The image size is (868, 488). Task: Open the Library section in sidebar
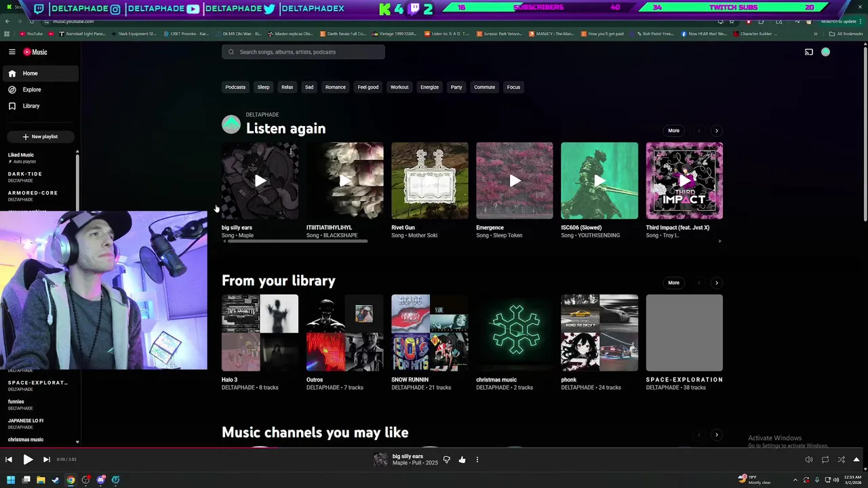(41, 106)
